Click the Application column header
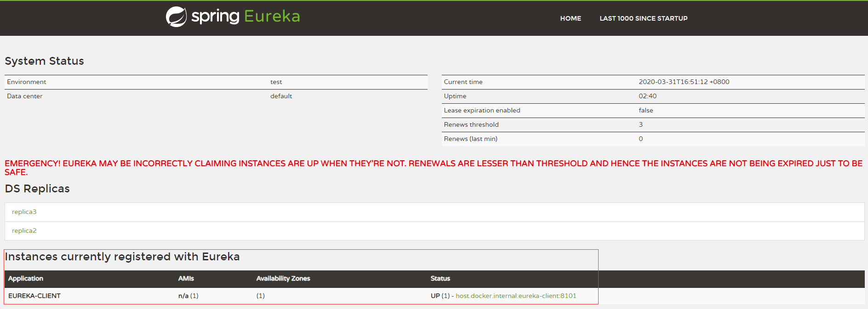 click(26, 278)
